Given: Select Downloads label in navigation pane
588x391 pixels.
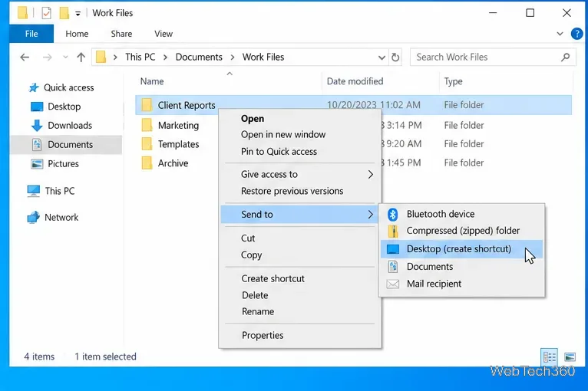Looking at the screenshot, I should pyautogui.click(x=70, y=126).
